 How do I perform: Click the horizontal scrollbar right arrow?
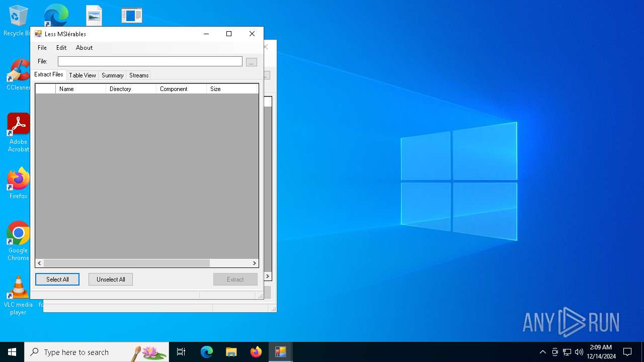pos(254,263)
